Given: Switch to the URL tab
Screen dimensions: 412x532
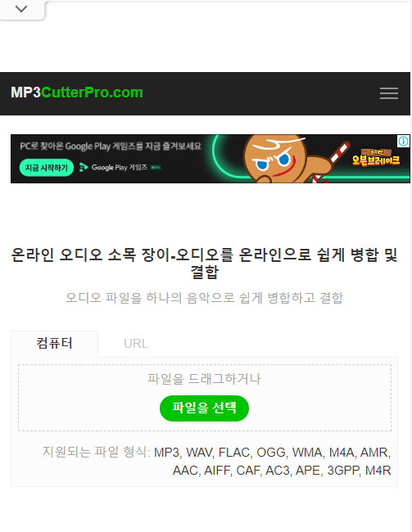Looking at the screenshot, I should coord(136,344).
